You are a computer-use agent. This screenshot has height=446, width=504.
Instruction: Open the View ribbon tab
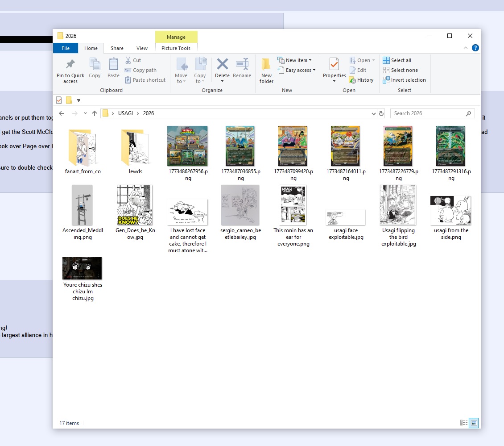142,48
